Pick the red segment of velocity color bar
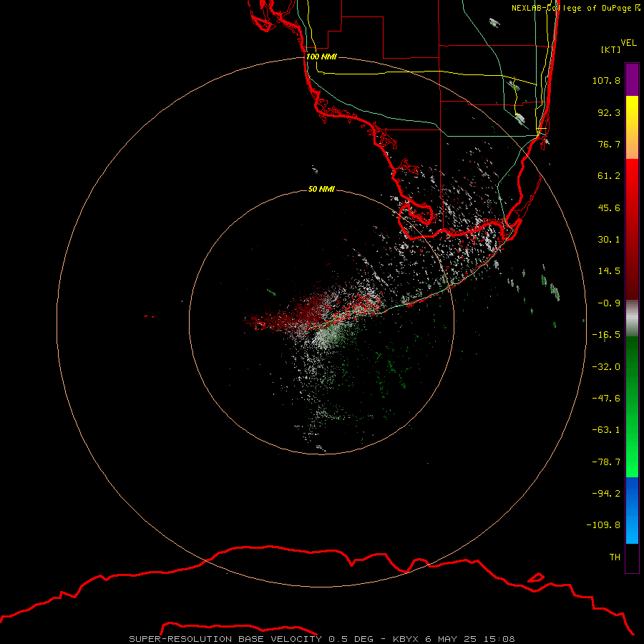The width and height of the screenshot is (644, 644). [x=632, y=229]
